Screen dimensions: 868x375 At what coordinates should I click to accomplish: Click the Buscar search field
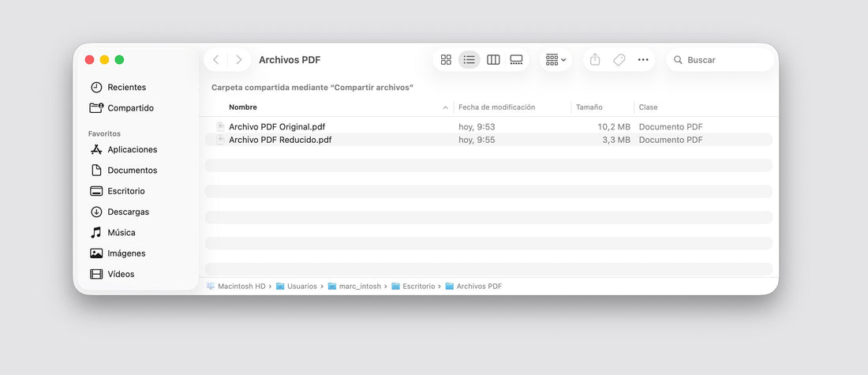point(720,60)
